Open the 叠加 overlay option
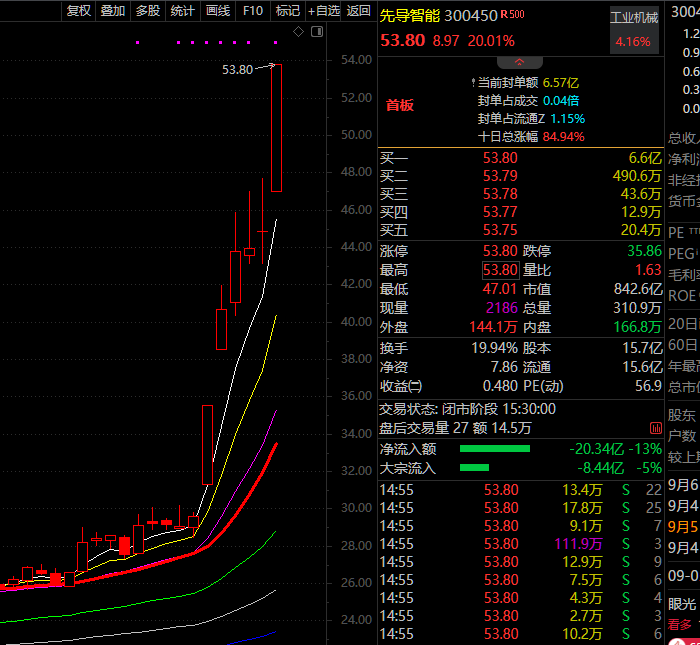700x645 pixels. tap(112, 11)
